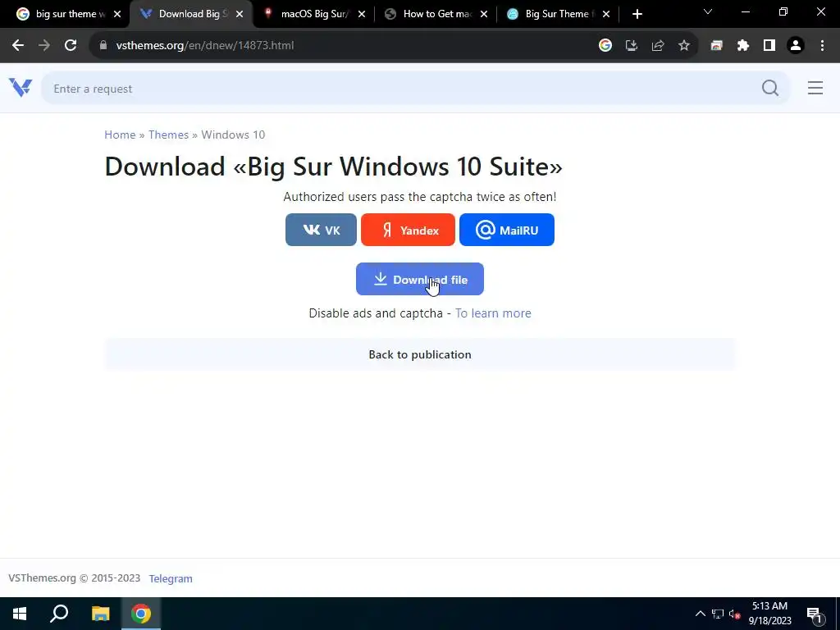840x630 pixels.
Task: Open the 'To learn more' link
Action: pos(493,313)
